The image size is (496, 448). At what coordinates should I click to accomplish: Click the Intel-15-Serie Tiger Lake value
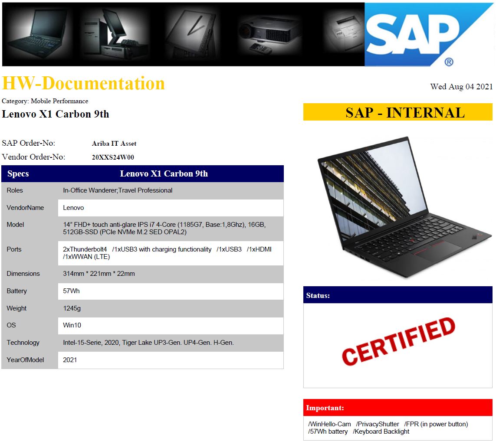click(x=148, y=343)
